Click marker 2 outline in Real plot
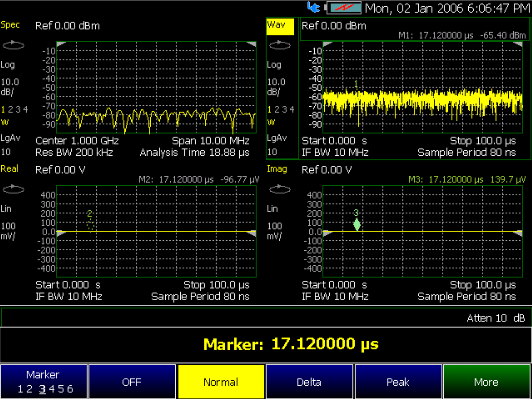Viewport: 532px width, 399px height. 90,225
